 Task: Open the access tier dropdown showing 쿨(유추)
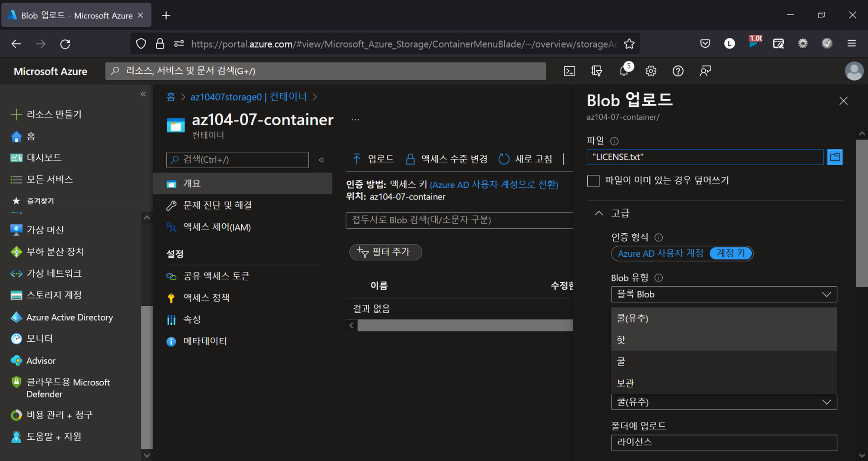point(724,402)
